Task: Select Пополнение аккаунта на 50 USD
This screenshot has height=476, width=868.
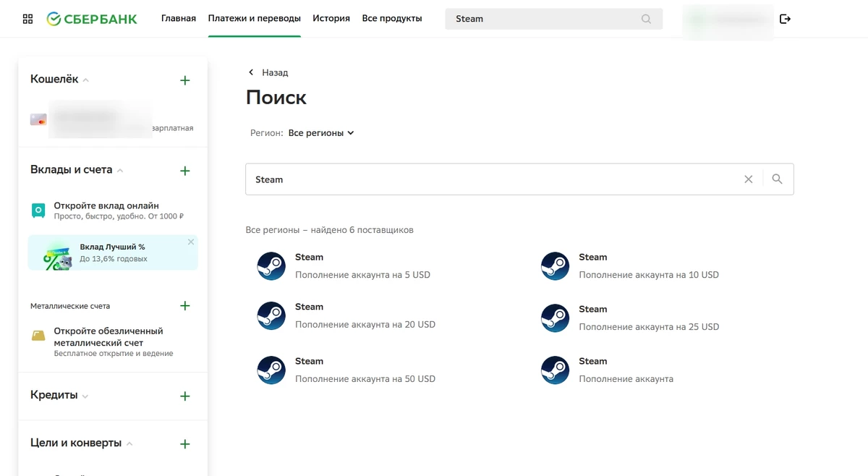Action: point(365,379)
